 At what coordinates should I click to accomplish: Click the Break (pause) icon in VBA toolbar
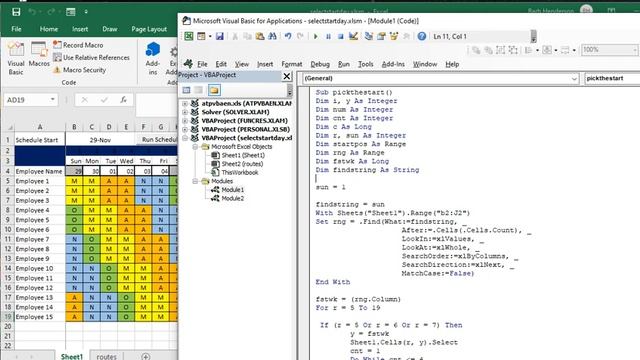tap(328, 36)
